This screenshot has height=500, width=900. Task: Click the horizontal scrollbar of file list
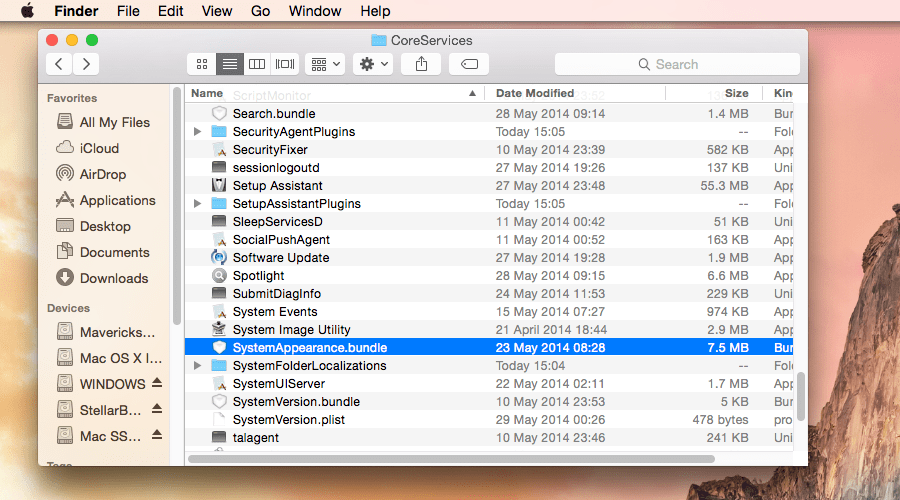tap(451, 459)
